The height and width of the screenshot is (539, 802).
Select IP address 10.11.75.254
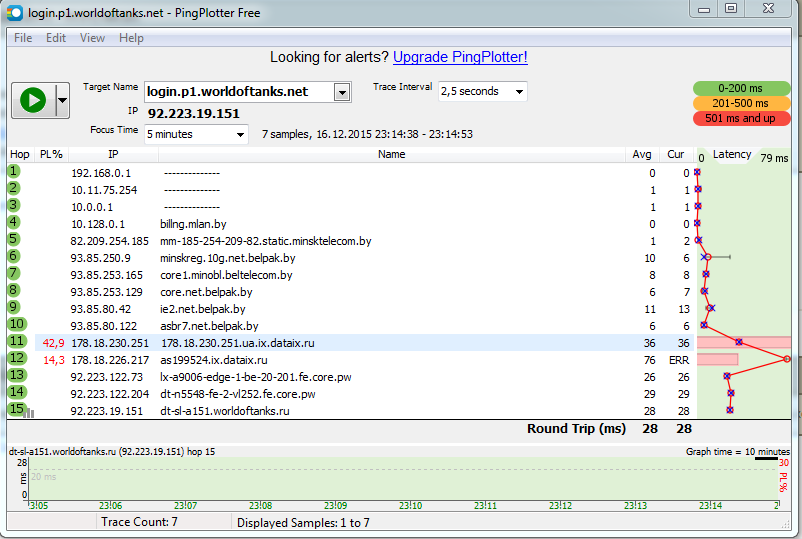[104, 190]
